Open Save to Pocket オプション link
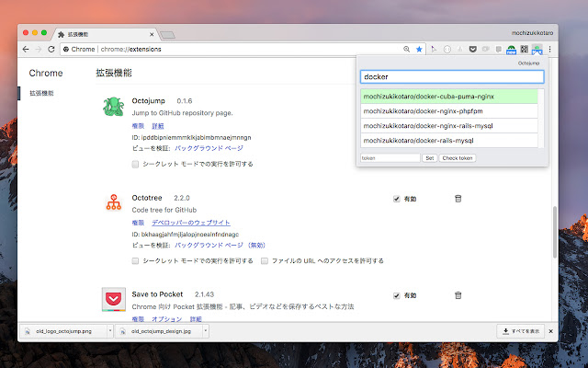588x368 pixels. click(x=167, y=319)
